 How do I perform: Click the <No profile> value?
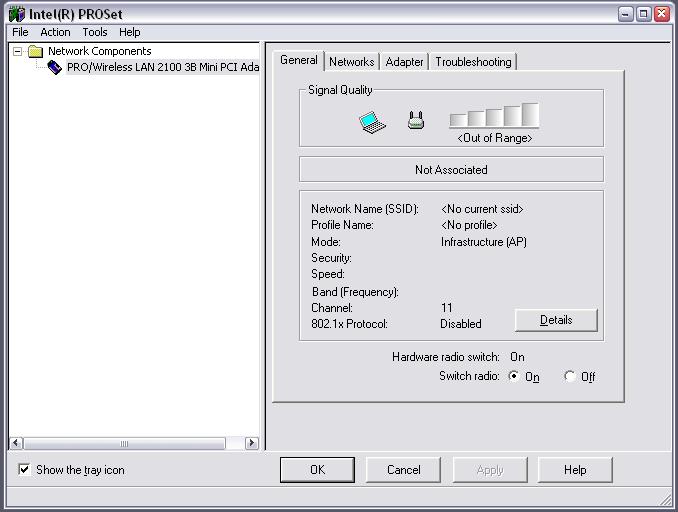click(x=469, y=225)
